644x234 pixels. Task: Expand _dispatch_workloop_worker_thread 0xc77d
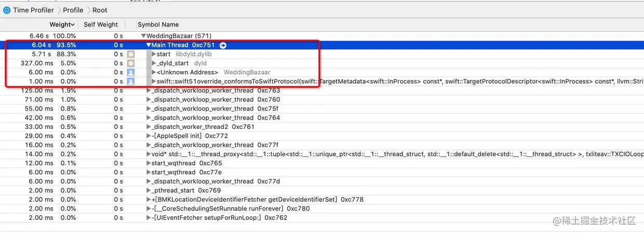(149, 181)
